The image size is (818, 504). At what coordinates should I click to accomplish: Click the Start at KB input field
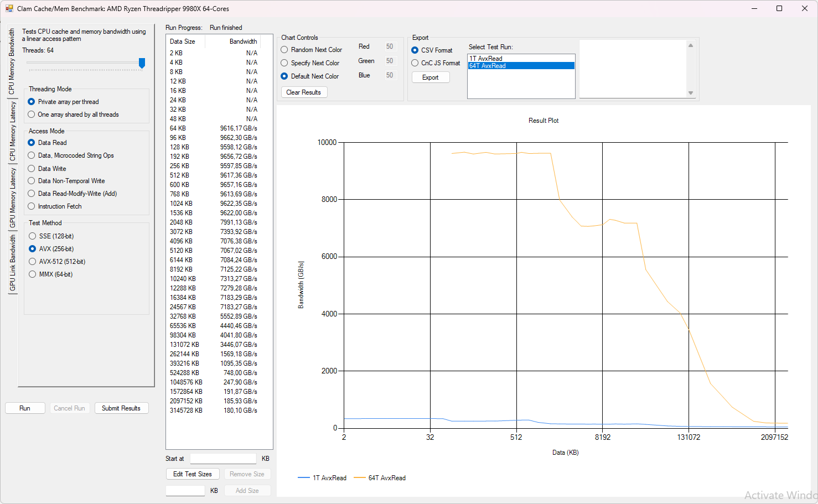[x=223, y=459]
